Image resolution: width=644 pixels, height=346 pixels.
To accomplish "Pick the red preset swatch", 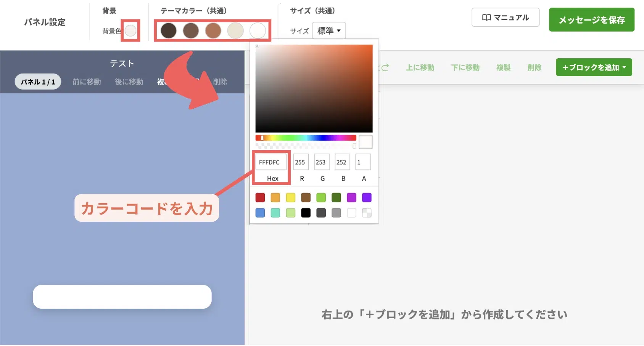I will pos(260,197).
